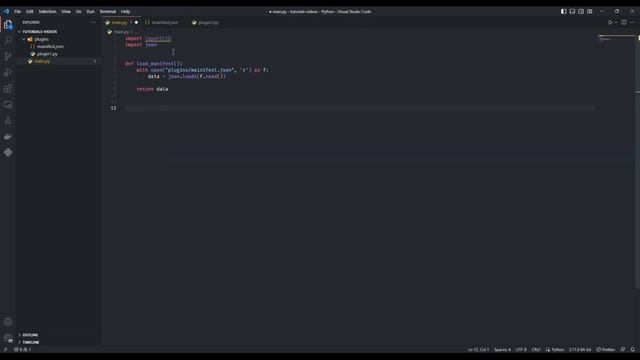Place cursor on empty line 12
This screenshot has width=640, height=360.
[359, 108]
